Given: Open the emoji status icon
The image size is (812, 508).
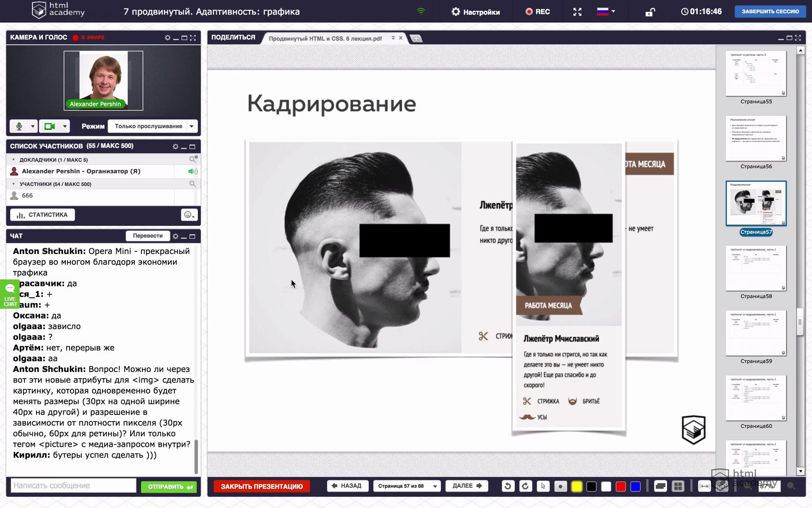Looking at the screenshot, I should [x=189, y=215].
